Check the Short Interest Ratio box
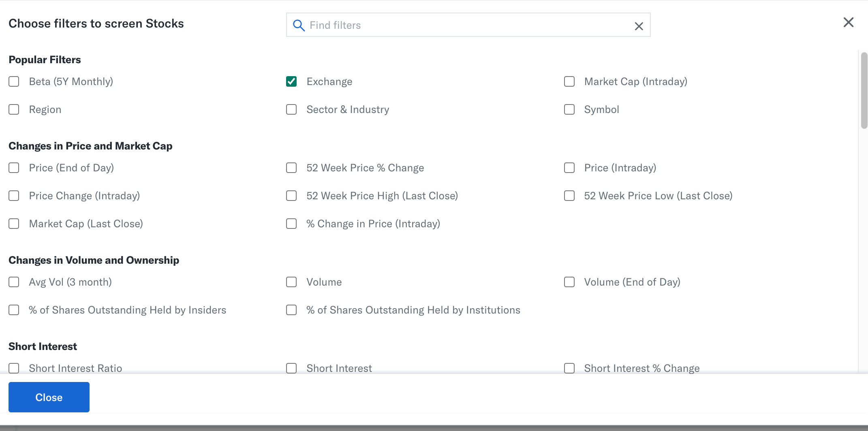This screenshot has height=431, width=868. [x=14, y=368]
